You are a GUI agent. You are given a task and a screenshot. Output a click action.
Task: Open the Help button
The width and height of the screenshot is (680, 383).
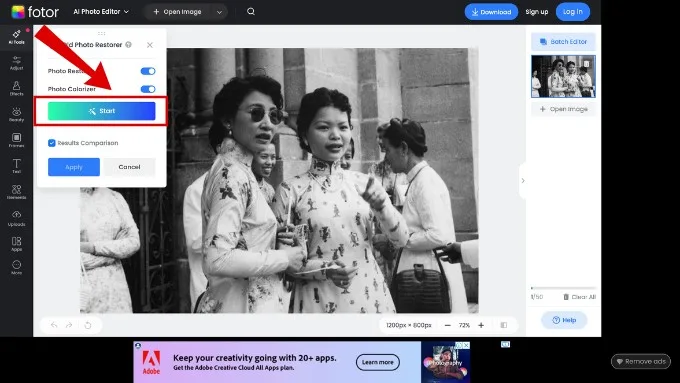pos(564,320)
